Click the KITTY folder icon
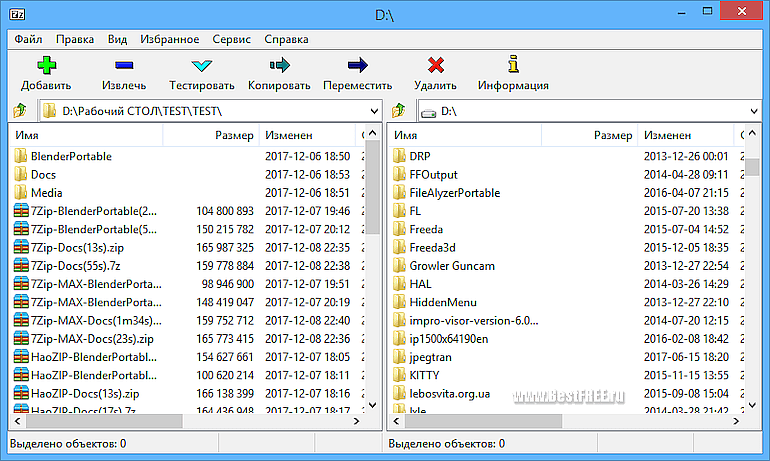The height and width of the screenshot is (461, 770). 399,375
